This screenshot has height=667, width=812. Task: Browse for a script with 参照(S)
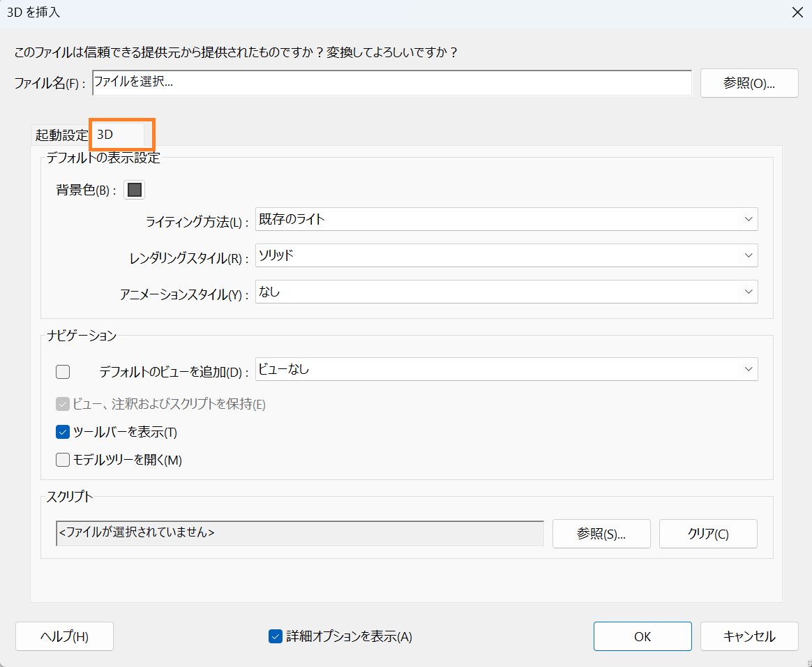point(601,533)
